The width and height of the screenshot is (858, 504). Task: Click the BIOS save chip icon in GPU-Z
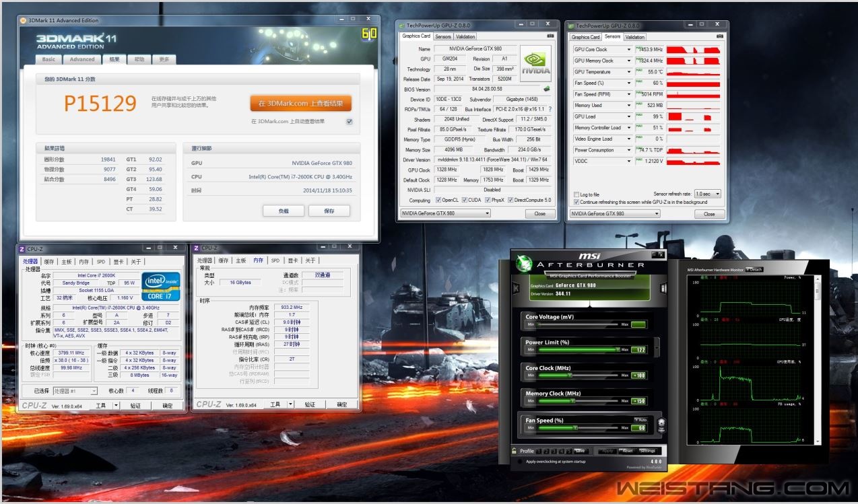(547, 89)
